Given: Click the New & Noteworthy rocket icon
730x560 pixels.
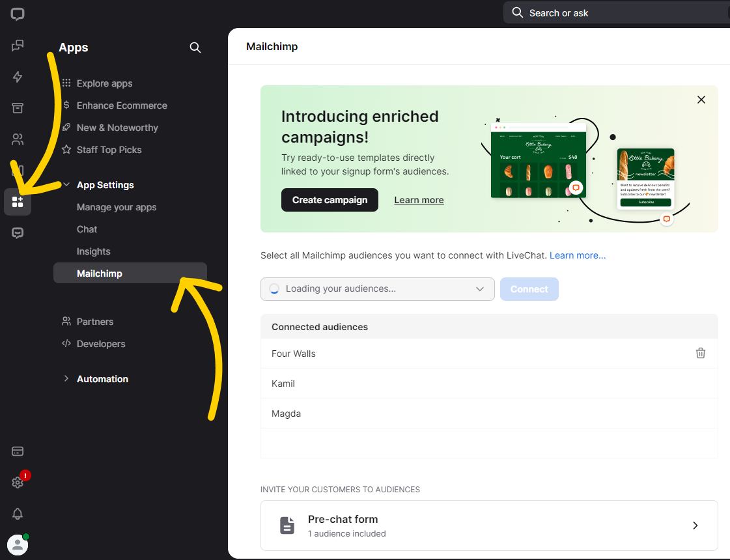Looking at the screenshot, I should 66,127.
